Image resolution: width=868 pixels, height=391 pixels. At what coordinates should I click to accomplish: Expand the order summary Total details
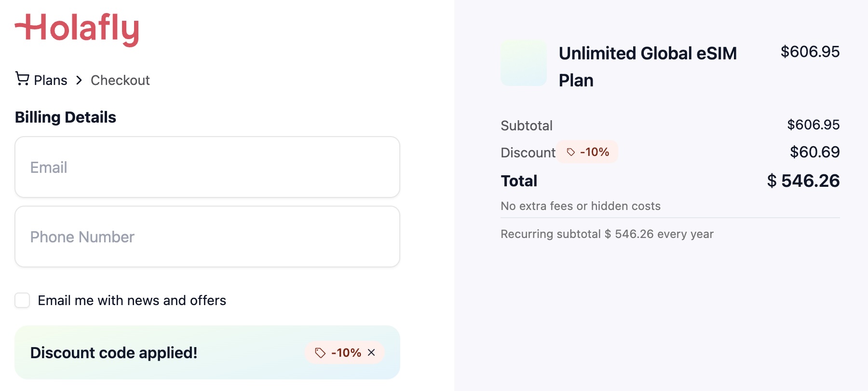[x=519, y=181]
